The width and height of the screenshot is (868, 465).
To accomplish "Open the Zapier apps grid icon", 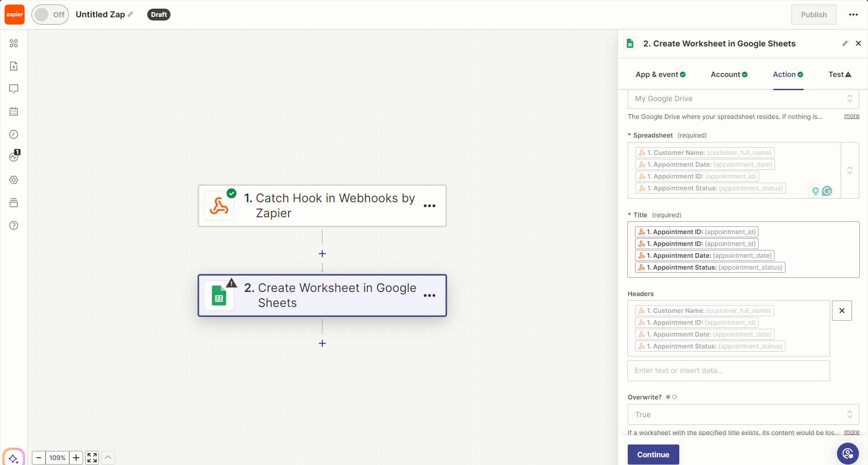I will point(14,43).
